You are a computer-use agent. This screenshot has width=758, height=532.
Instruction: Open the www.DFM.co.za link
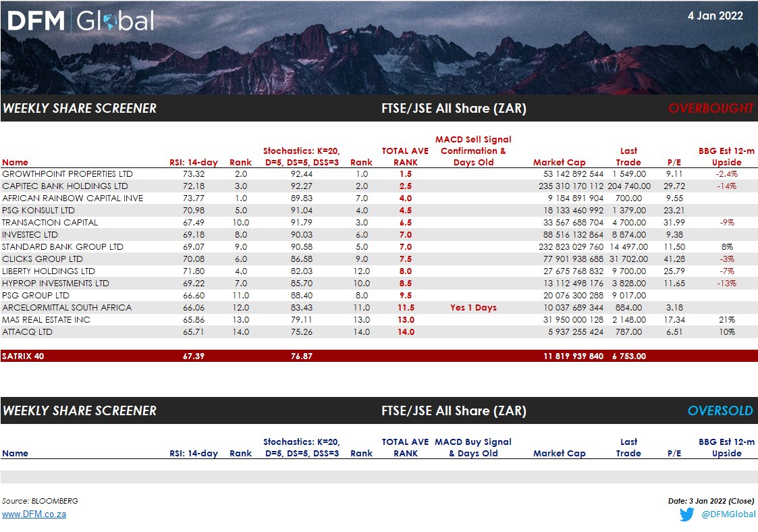(34, 514)
